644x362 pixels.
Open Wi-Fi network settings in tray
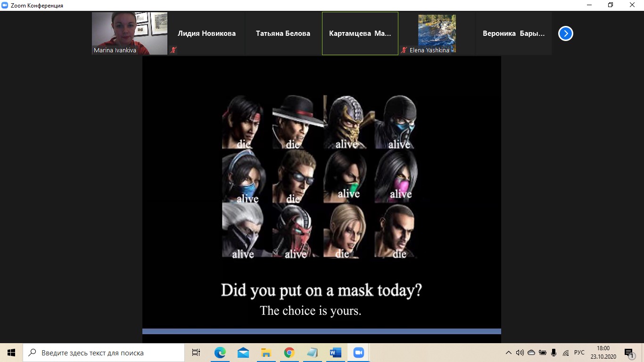coord(566,353)
